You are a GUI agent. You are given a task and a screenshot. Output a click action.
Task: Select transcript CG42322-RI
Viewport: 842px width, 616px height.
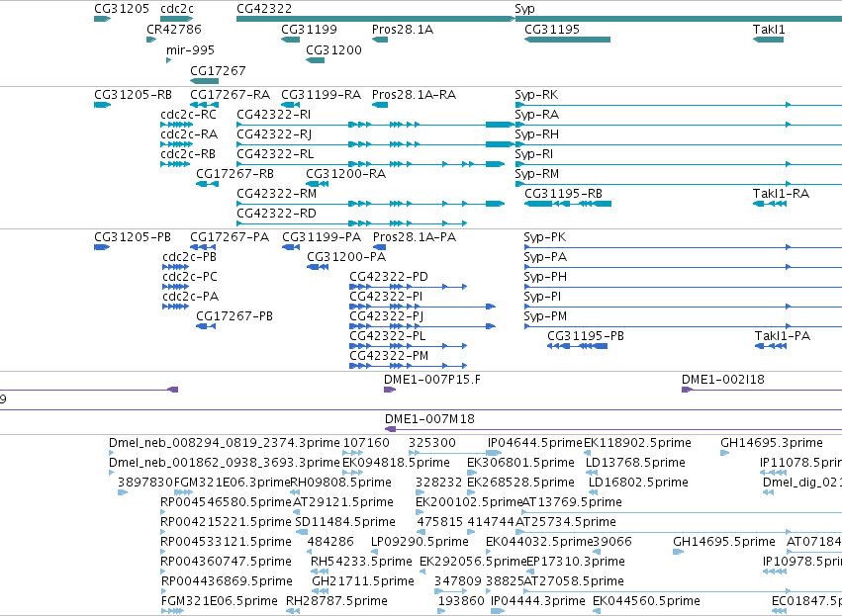coord(375,125)
